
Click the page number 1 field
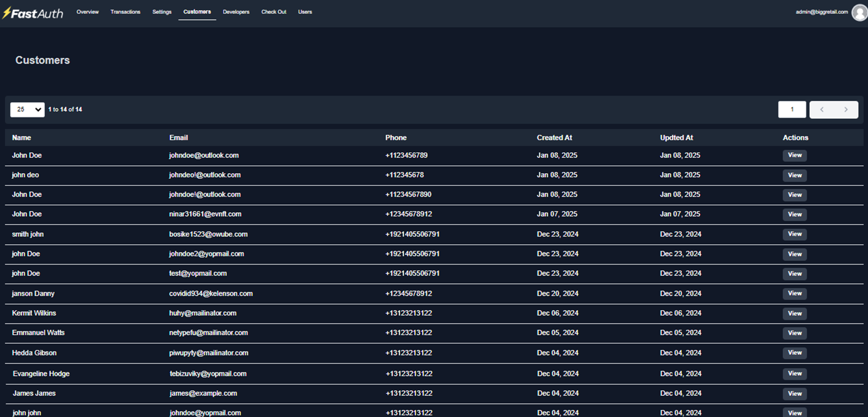(x=792, y=109)
